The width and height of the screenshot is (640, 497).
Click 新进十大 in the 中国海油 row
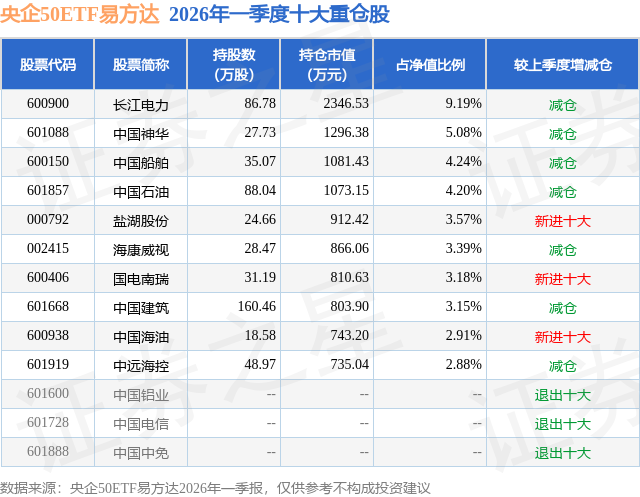(563, 337)
